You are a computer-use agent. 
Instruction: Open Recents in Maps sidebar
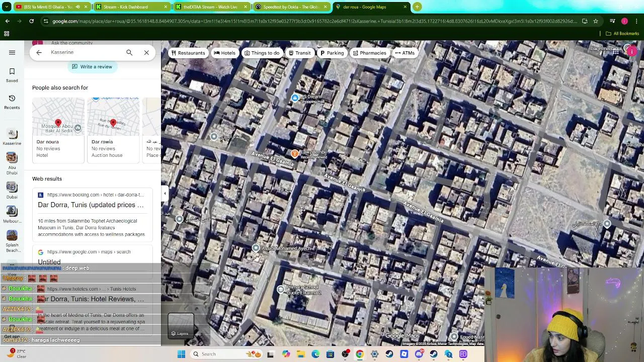tap(12, 102)
